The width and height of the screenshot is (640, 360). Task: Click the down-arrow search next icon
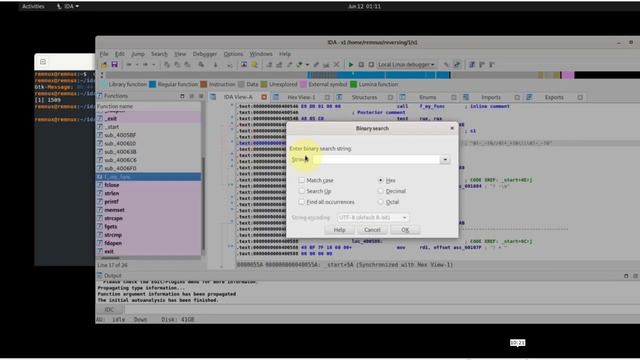216,64
